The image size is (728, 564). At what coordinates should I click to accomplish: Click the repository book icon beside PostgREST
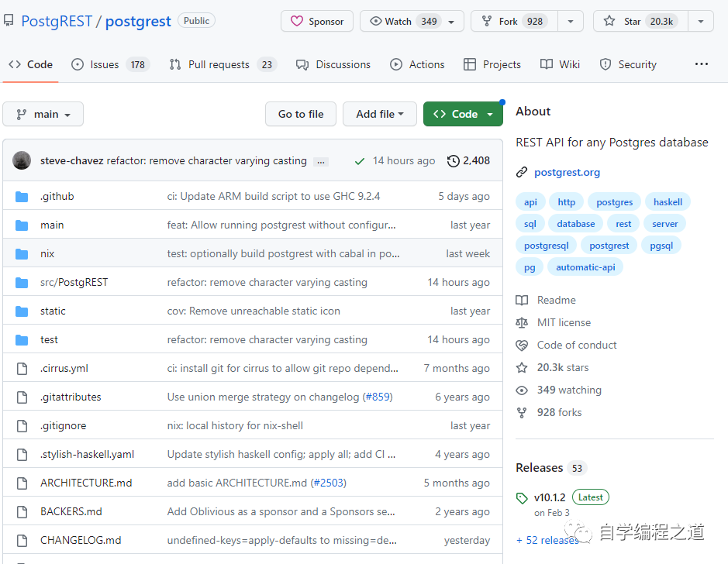tap(9, 21)
